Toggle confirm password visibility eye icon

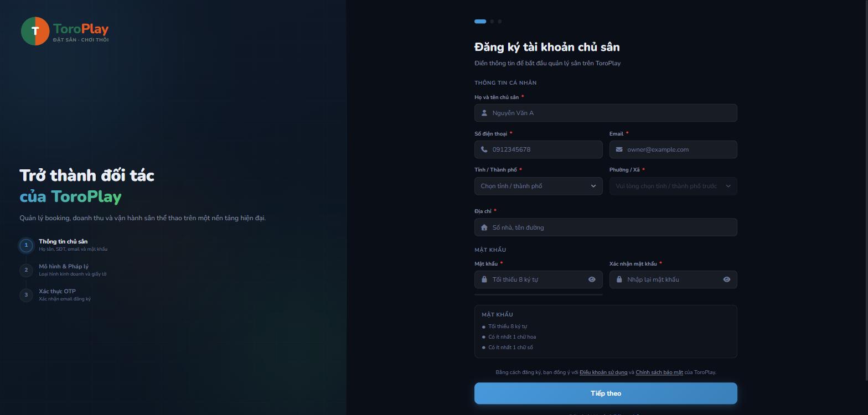point(726,279)
